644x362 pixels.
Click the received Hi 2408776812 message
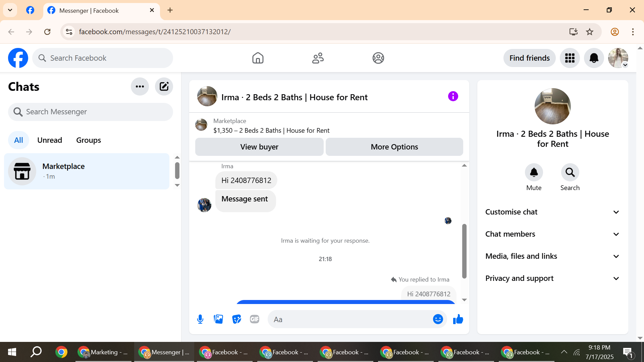(246, 180)
